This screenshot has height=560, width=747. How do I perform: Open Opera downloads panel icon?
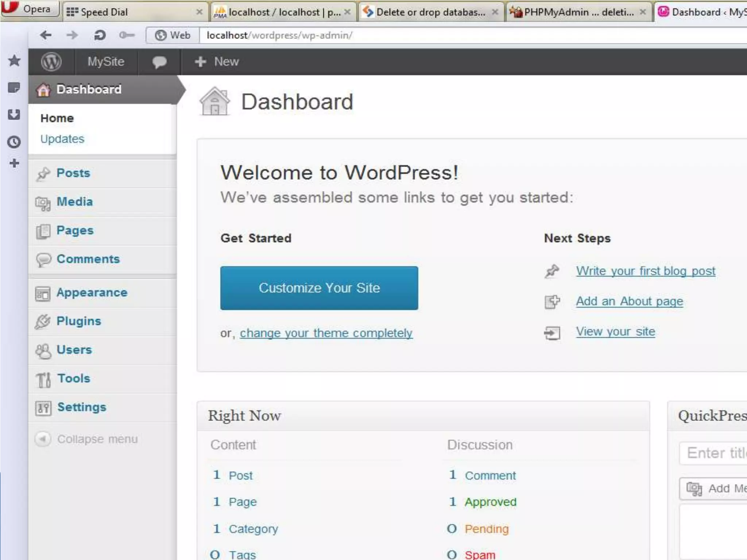click(x=14, y=115)
